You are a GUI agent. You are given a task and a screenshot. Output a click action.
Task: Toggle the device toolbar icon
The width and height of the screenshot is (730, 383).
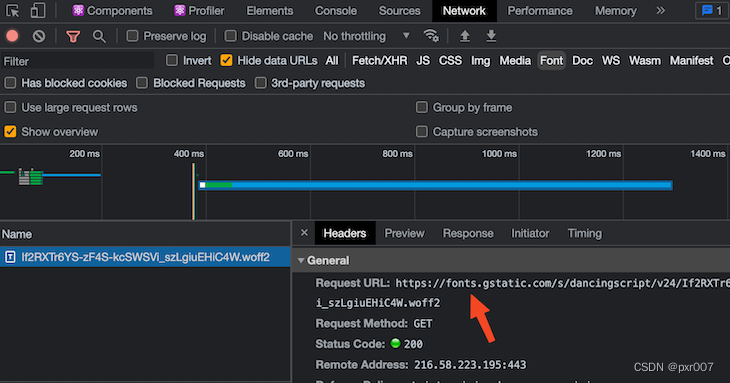pos(38,11)
